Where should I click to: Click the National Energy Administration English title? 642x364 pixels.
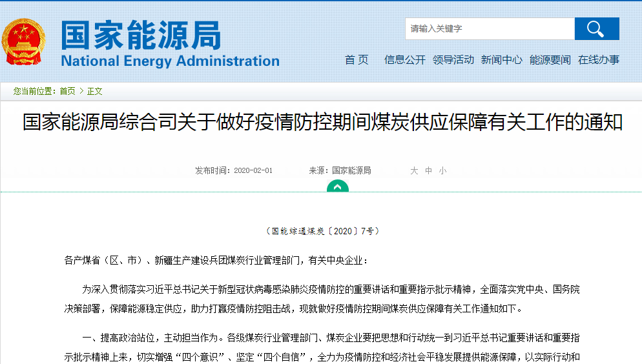[170, 61]
